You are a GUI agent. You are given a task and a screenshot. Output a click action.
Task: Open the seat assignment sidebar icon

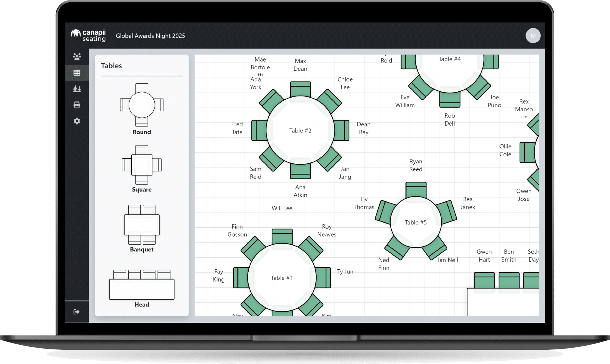[x=77, y=89]
